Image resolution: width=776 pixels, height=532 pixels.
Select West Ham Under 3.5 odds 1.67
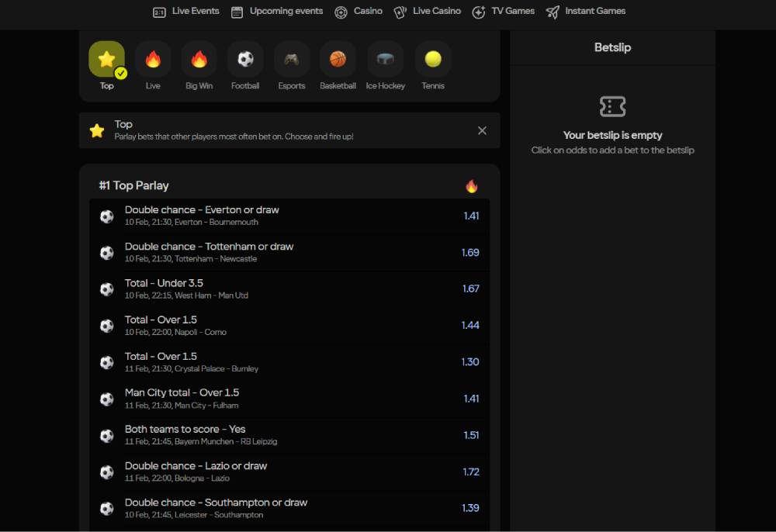[x=470, y=288]
